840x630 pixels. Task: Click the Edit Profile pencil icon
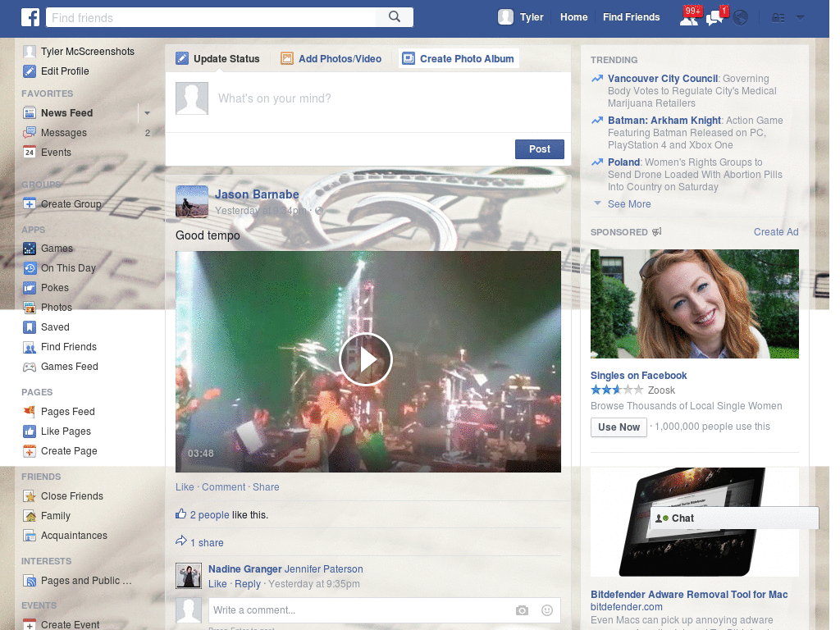coord(30,71)
